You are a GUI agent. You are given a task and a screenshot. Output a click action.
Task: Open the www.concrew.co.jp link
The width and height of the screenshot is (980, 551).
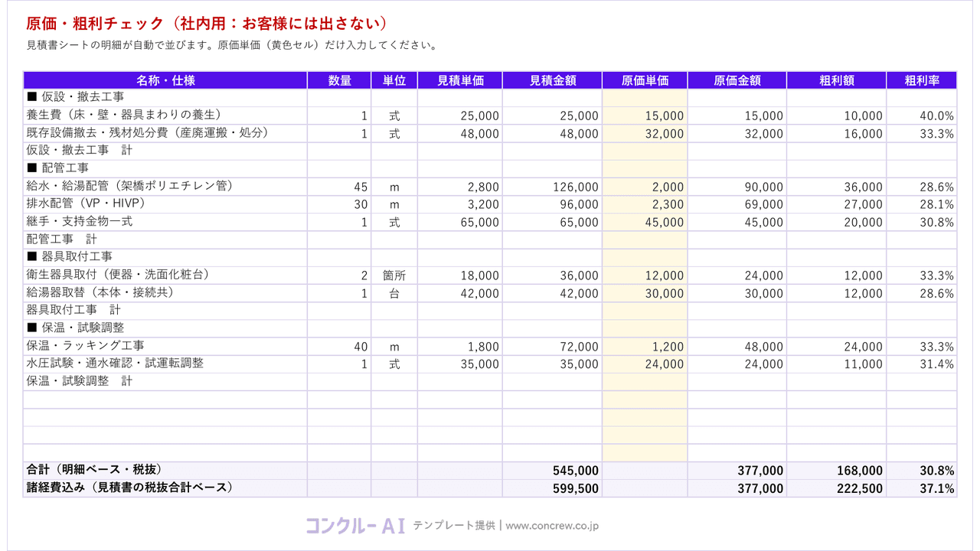click(552, 526)
